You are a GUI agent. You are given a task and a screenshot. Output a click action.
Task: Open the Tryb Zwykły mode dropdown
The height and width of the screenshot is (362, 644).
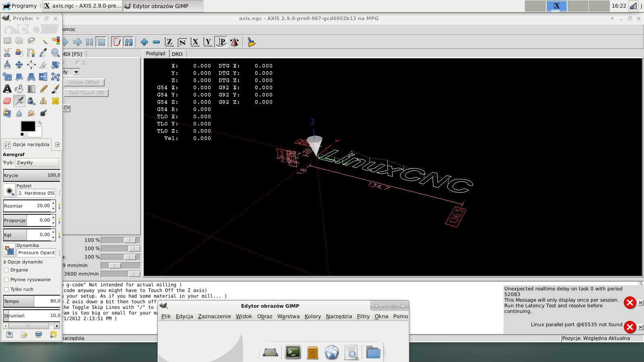(x=37, y=162)
